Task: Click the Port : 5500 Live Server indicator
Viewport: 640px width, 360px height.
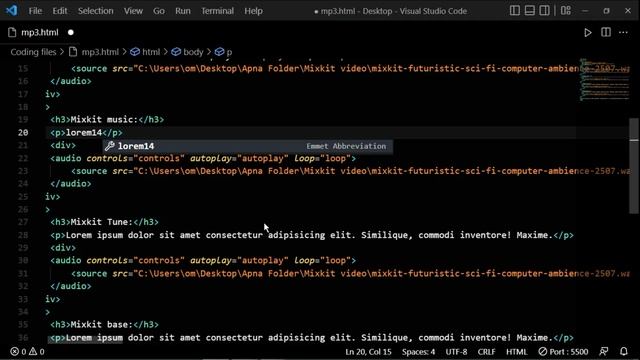Action: click(x=563, y=351)
